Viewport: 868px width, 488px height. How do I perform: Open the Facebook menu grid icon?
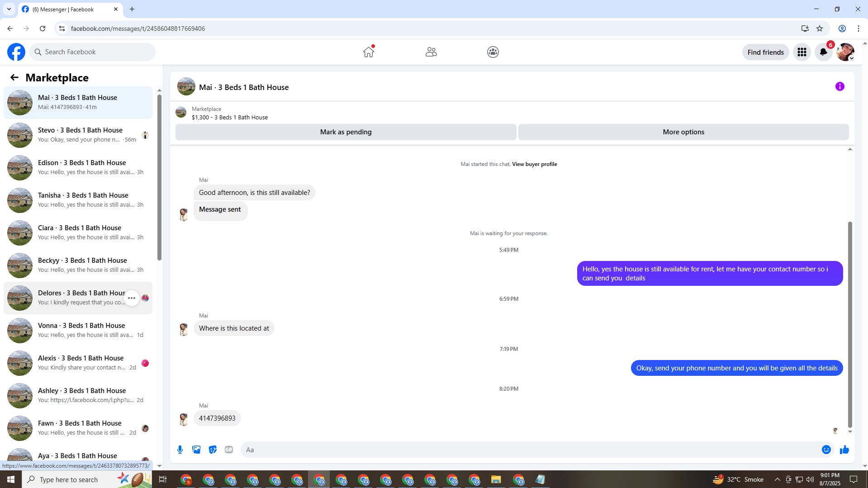pos(802,52)
